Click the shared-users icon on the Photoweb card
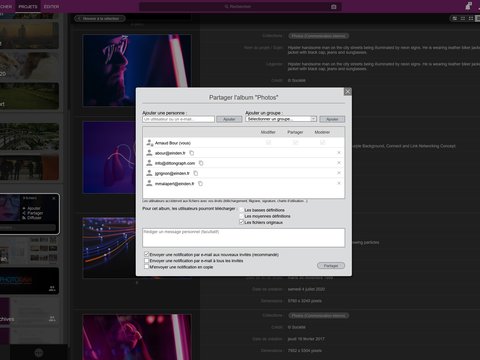 [x=52, y=289]
